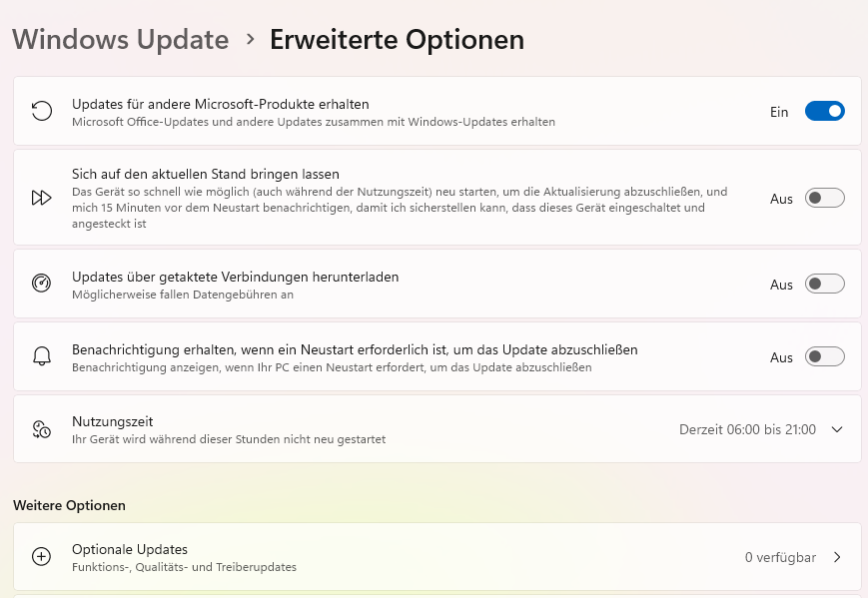Turn off updates for other Microsoft products
Image resolution: width=868 pixels, height=598 pixels.
tap(824, 111)
